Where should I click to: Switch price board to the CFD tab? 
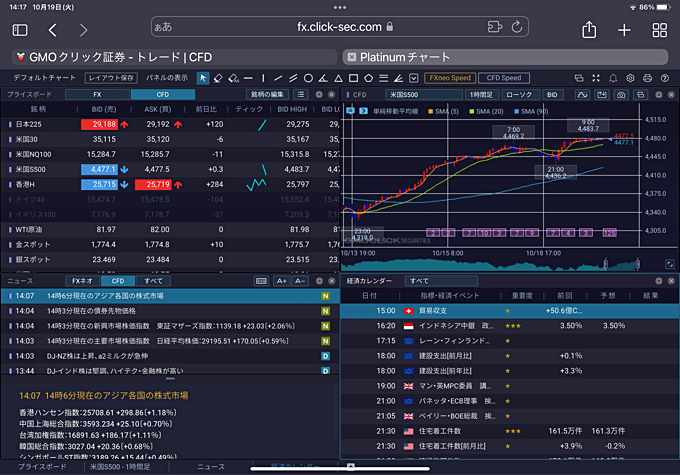point(163,95)
